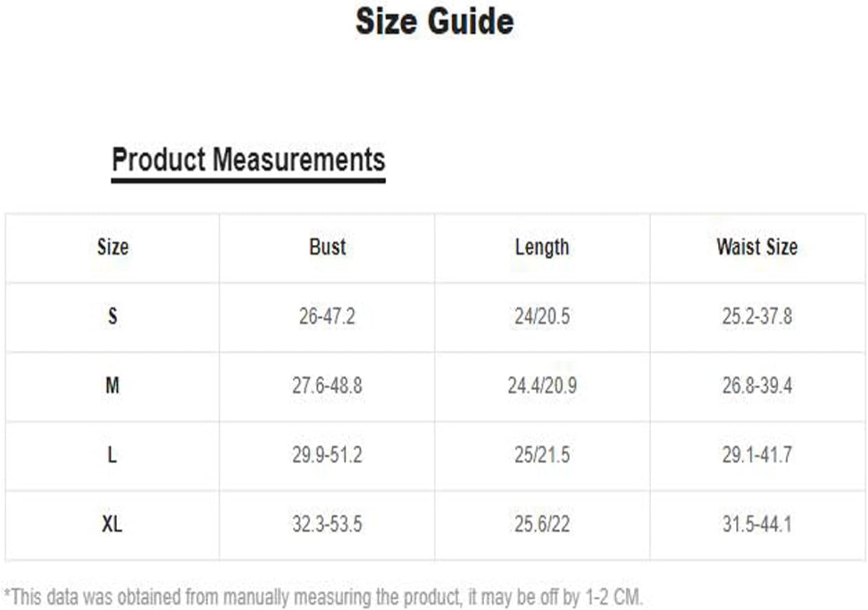The height and width of the screenshot is (610, 868).
Task: Click the L size row label
Action: pos(113,455)
